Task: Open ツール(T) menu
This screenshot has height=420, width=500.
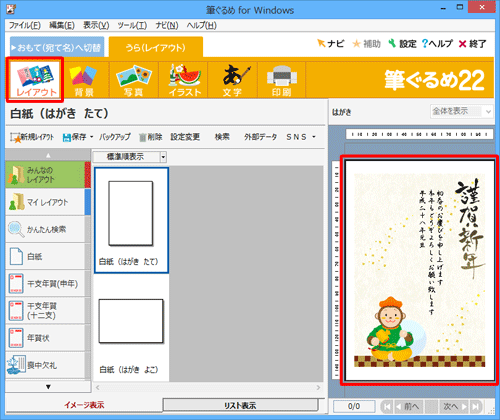Action: coord(132,25)
